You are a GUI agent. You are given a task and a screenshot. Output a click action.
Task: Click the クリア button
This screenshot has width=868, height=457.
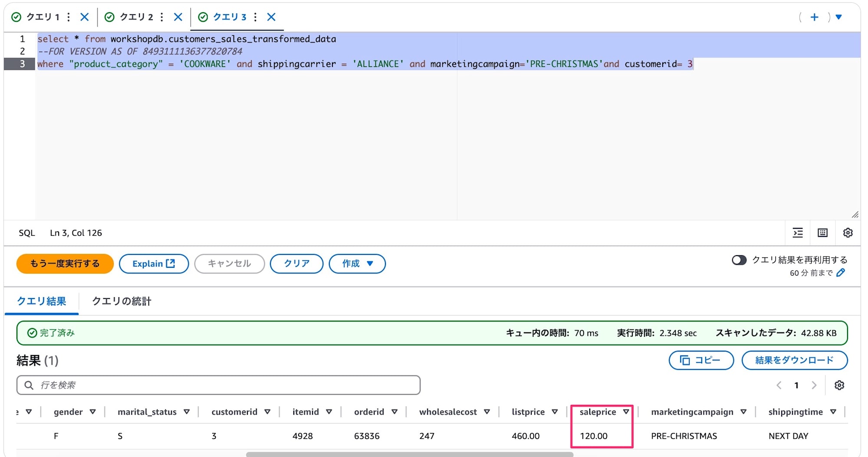click(297, 263)
